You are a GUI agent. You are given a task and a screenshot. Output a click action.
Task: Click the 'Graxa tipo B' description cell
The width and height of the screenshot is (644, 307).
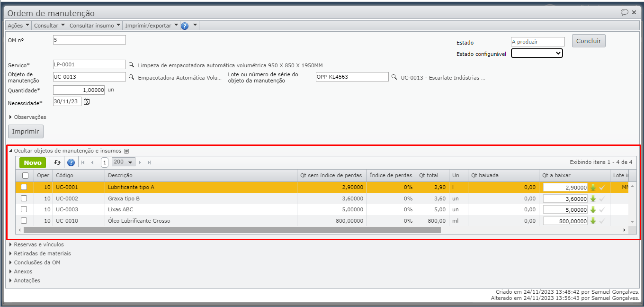(x=201, y=199)
